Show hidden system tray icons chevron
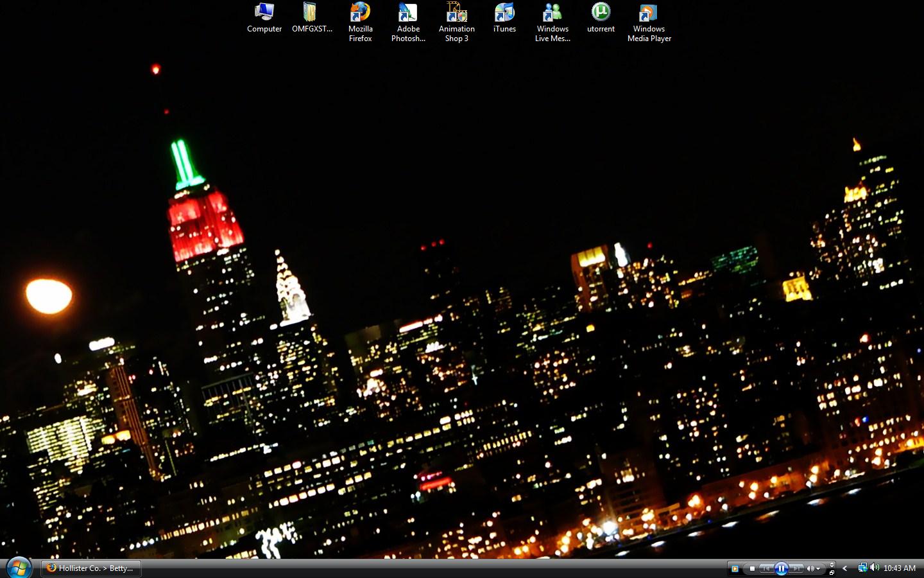924x578 pixels. pos(845,568)
